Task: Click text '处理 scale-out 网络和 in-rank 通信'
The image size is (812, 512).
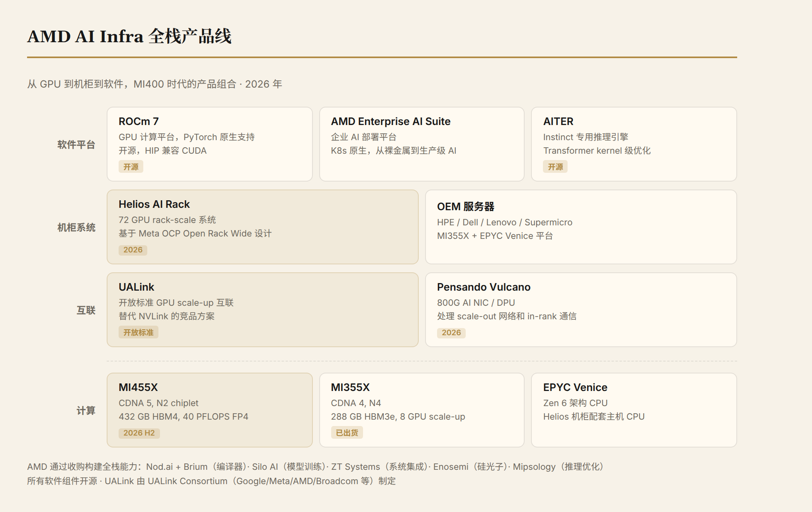Action: tap(507, 316)
